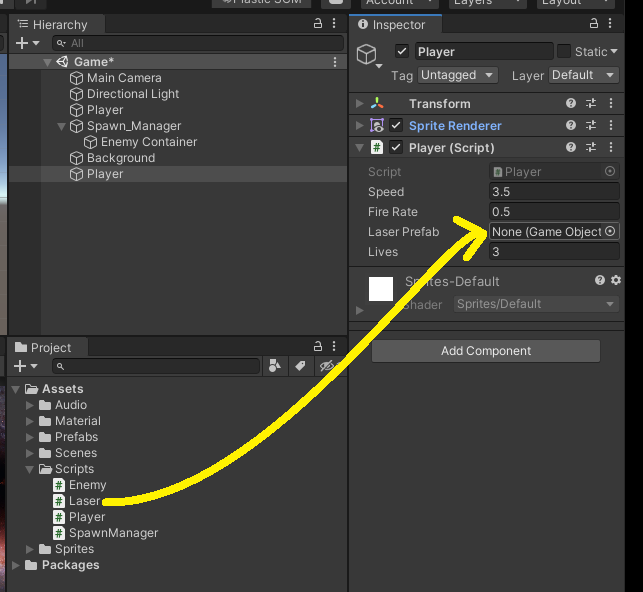The image size is (643, 592).
Task: Collapse the Assets folder
Action: tap(16, 389)
